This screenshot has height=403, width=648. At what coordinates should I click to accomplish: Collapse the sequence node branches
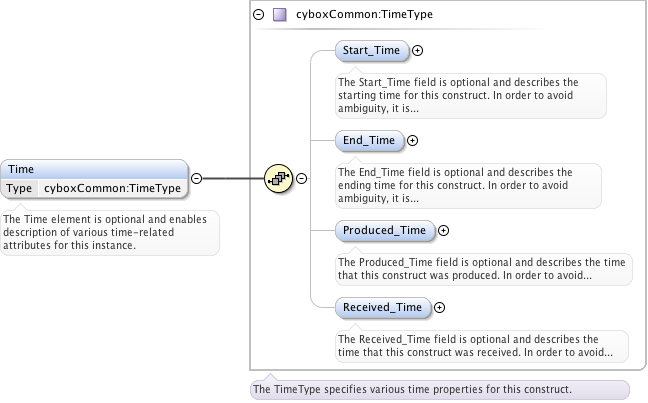[302, 178]
